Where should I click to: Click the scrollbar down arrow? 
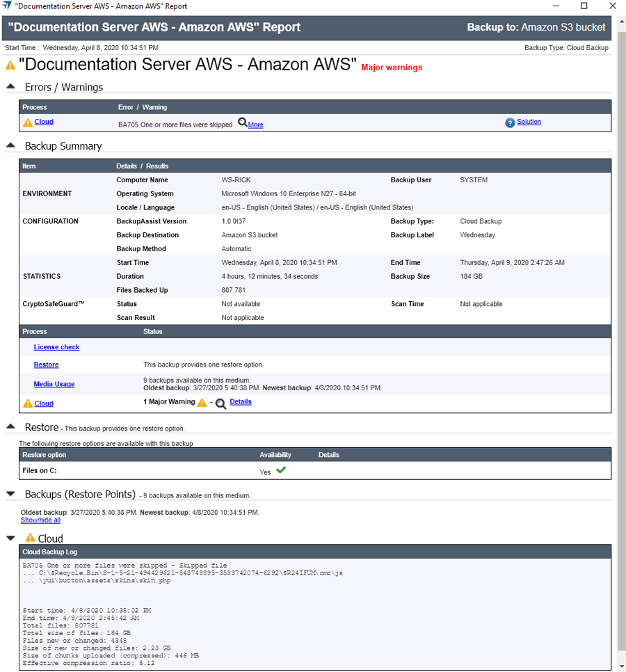coord(622,666)
